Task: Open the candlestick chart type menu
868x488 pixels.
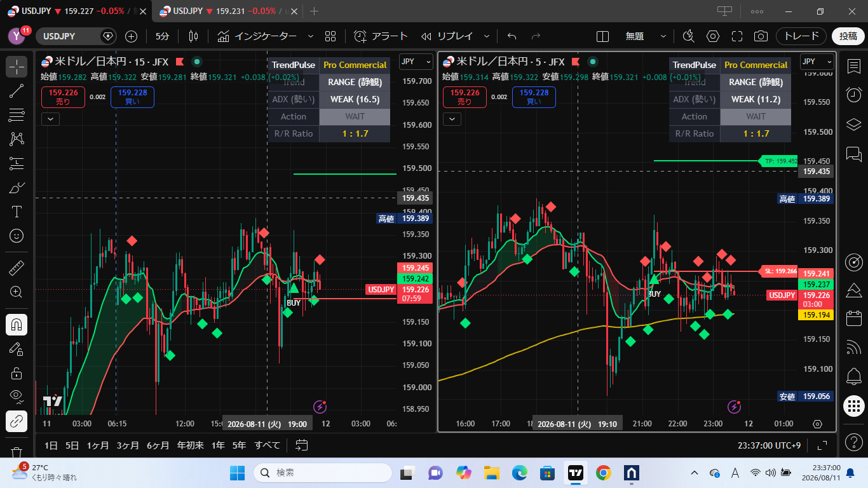Action: point(193,36)
